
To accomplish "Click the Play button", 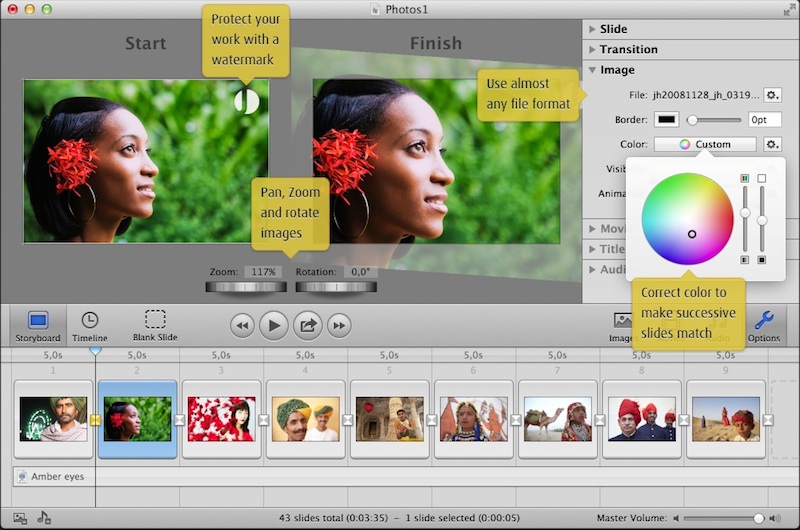I will [273, 325].
